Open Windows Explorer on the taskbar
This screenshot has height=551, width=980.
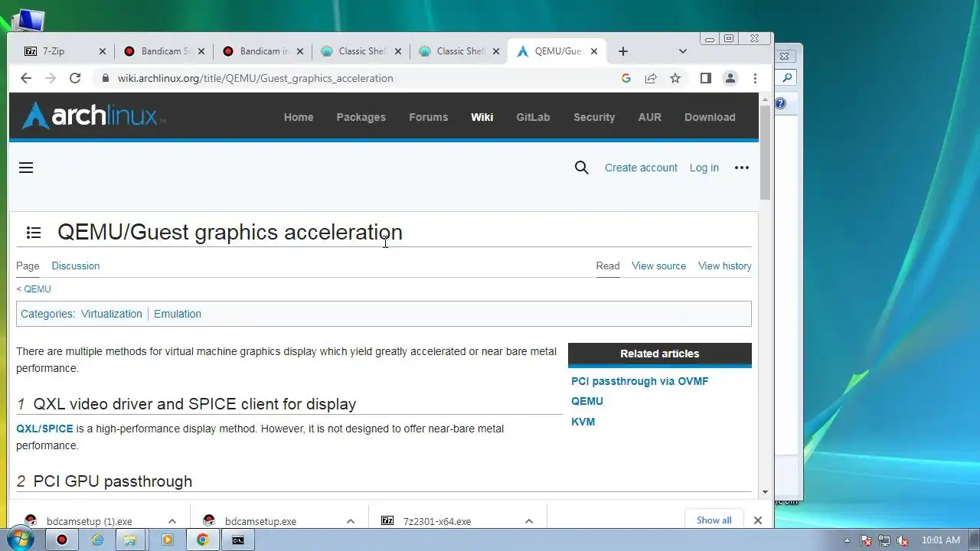[130, 540]
